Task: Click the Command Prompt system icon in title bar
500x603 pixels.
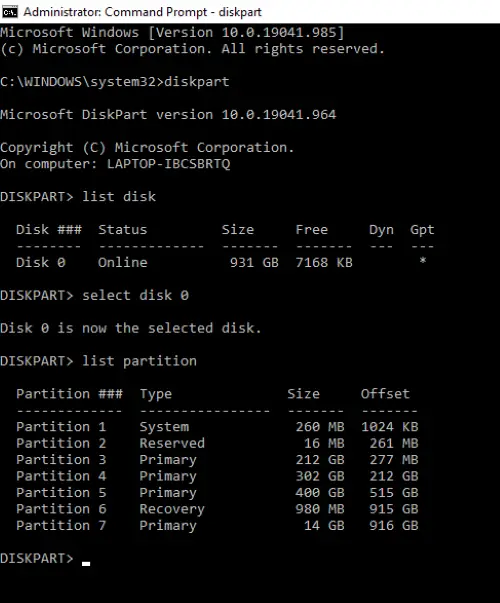Action: pos(10,12)
